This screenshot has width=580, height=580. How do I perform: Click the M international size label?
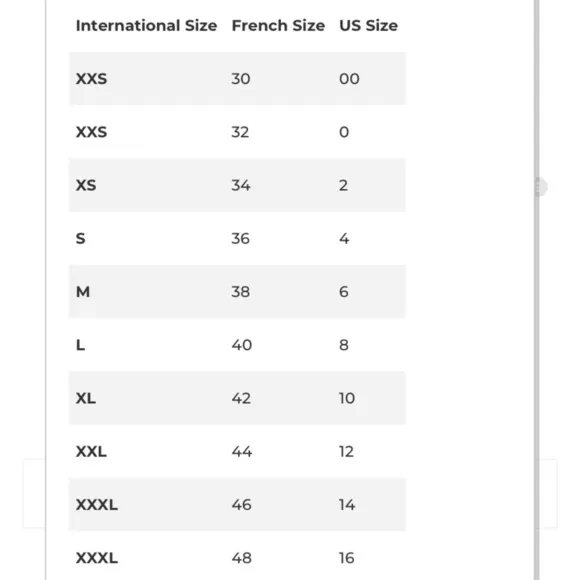[x=83, y=292]
